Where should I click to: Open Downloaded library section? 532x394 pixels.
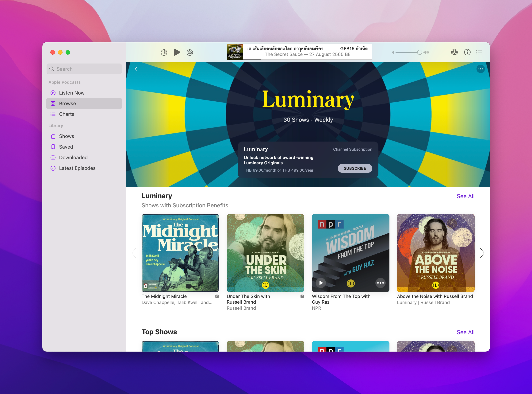(73, 157)
